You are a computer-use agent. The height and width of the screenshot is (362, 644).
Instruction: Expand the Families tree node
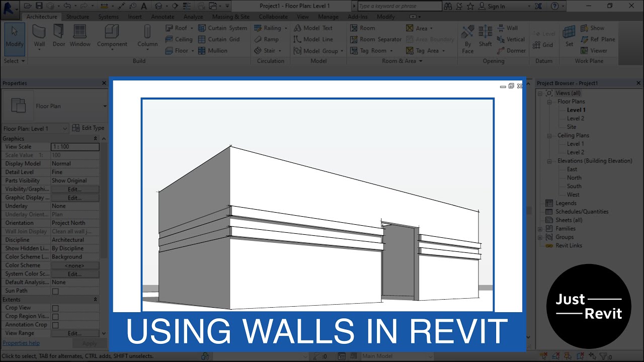tap(540, 228)
